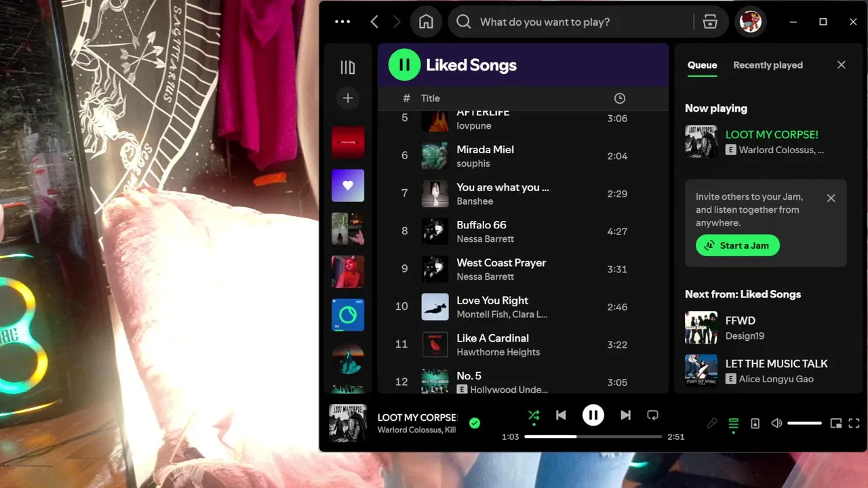Seek on the song progress bar
The image size is (868, 488).
pos(593,436)
